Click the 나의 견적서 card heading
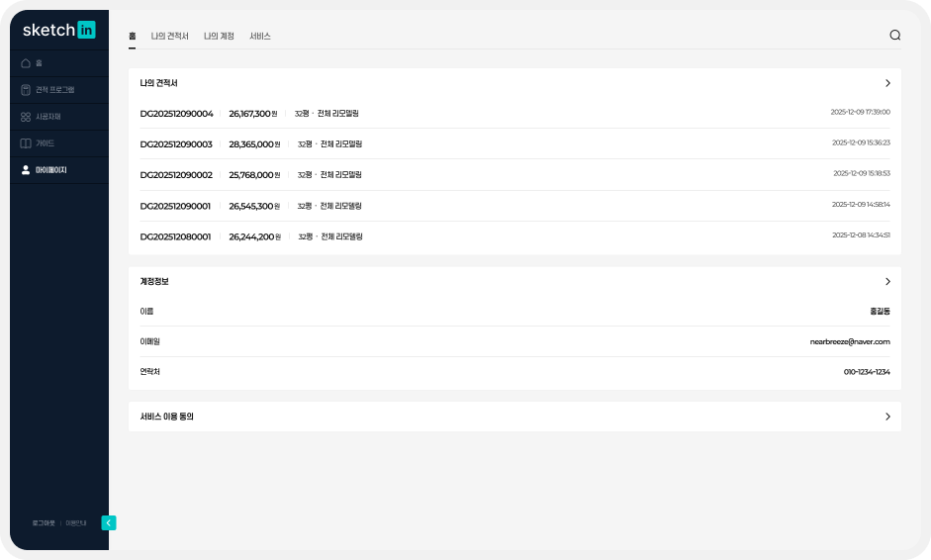931x560 pixels. point(158,83)
